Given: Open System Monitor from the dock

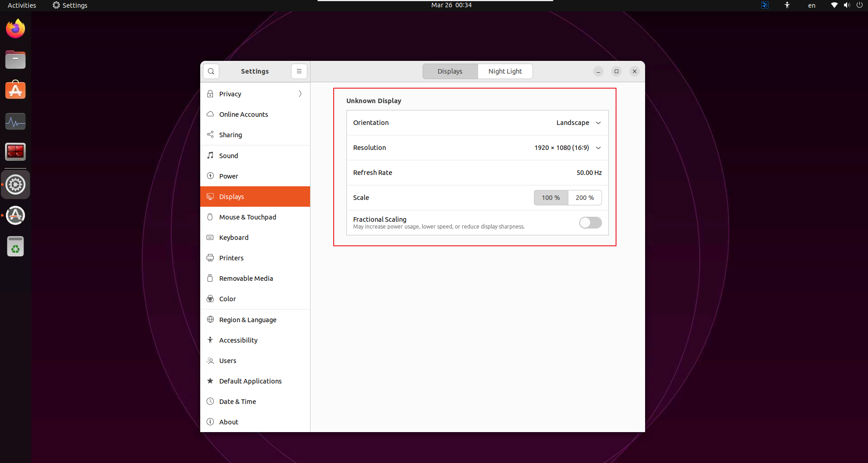Looking at the screenshot, I should (15, 121).
